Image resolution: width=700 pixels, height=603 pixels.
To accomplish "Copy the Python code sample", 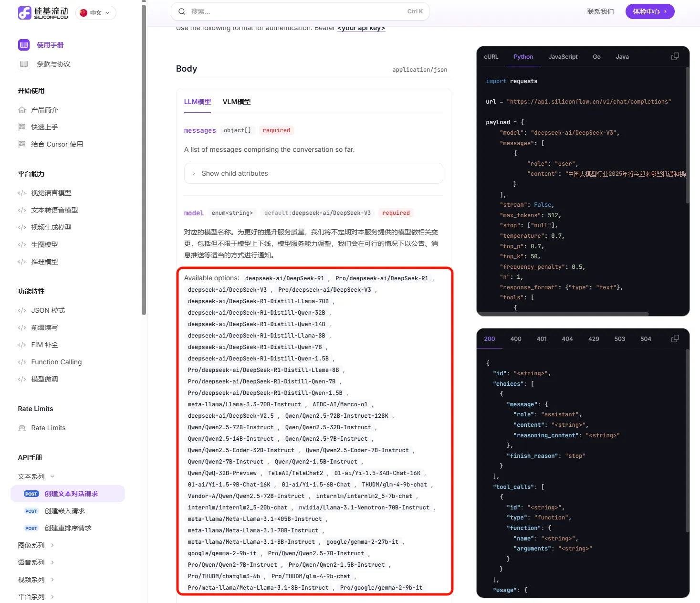I will (x=675, y=57).
